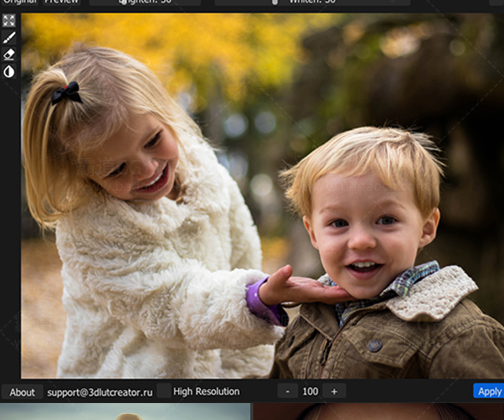This screenshot has width=504, height=420.
Task: Click the Brighten: 50 slider
Action: coord(145,2)
